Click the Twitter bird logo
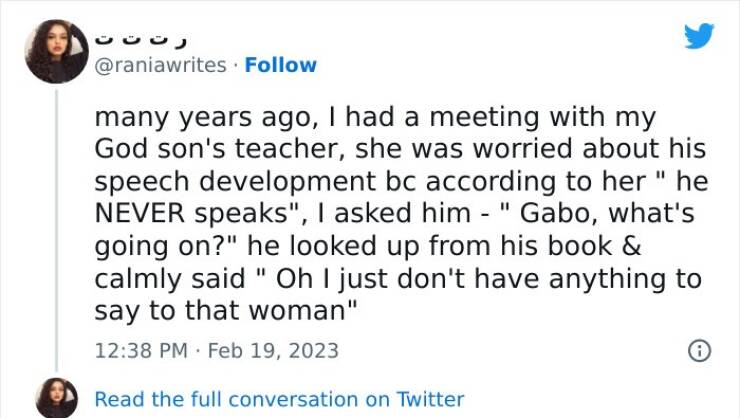 click(699, 36)
